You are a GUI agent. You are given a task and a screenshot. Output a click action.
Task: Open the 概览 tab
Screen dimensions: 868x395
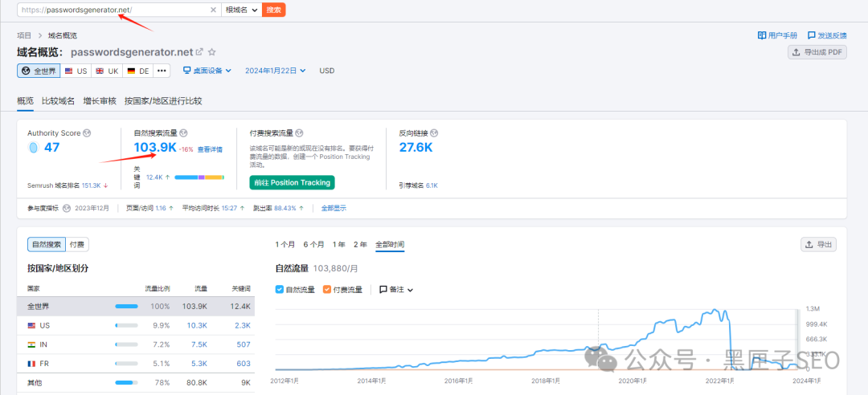point(25,100)
